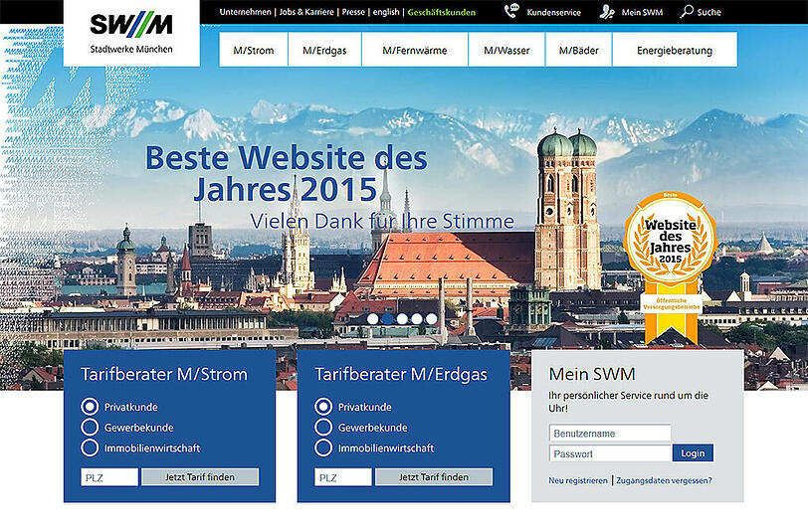
Task: Click the PLZ field in Tarifberater M/Strom
Action: coord(109,477)
